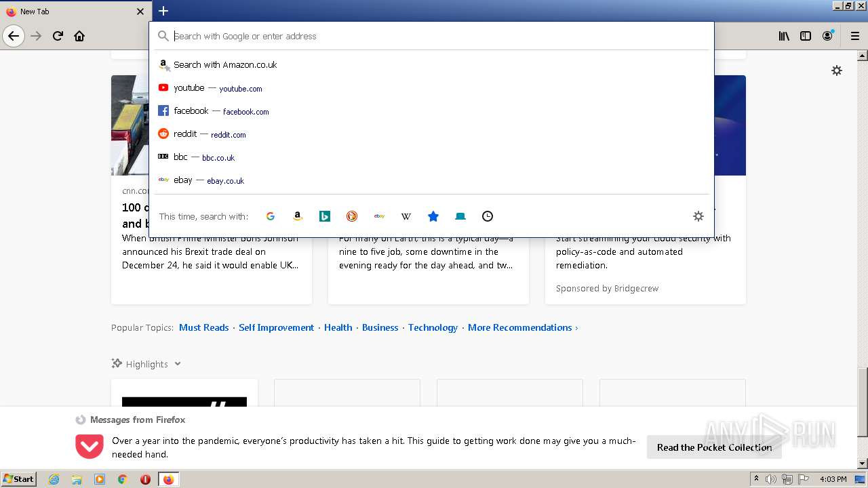
Task: Click the Back navigation arrow
Action: point(14,36)
